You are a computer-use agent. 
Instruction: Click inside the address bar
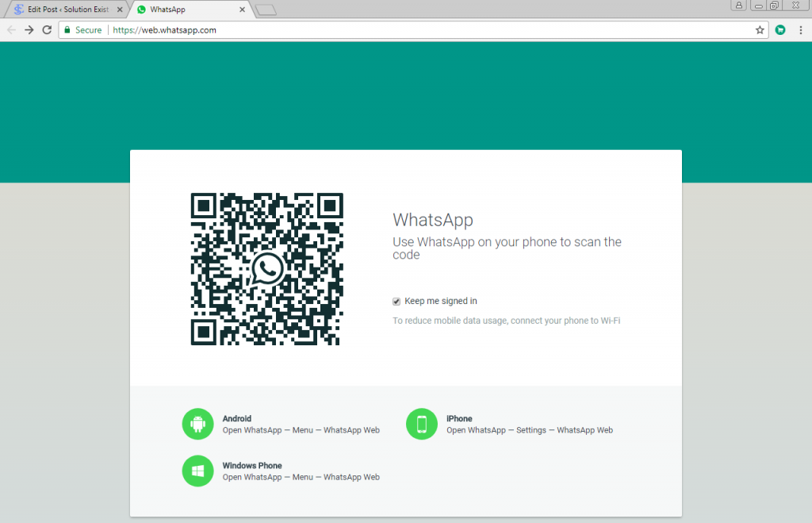click(317, 29)
